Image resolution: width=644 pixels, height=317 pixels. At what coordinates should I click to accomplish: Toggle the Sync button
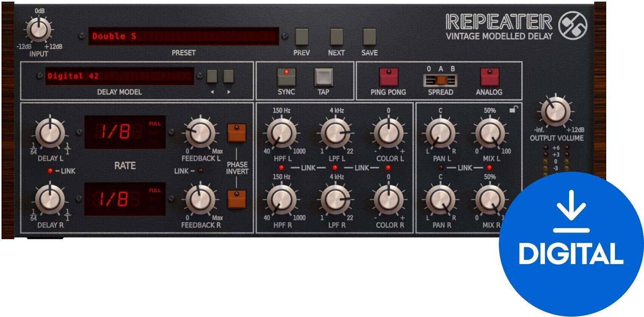pyautogui.click(x=286, y=77)
